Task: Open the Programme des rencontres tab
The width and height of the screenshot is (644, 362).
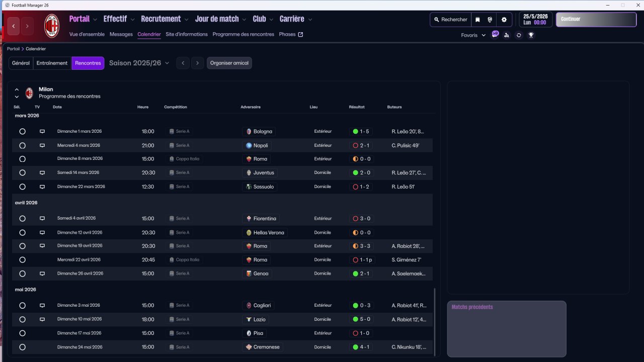Action: [244, 34]
